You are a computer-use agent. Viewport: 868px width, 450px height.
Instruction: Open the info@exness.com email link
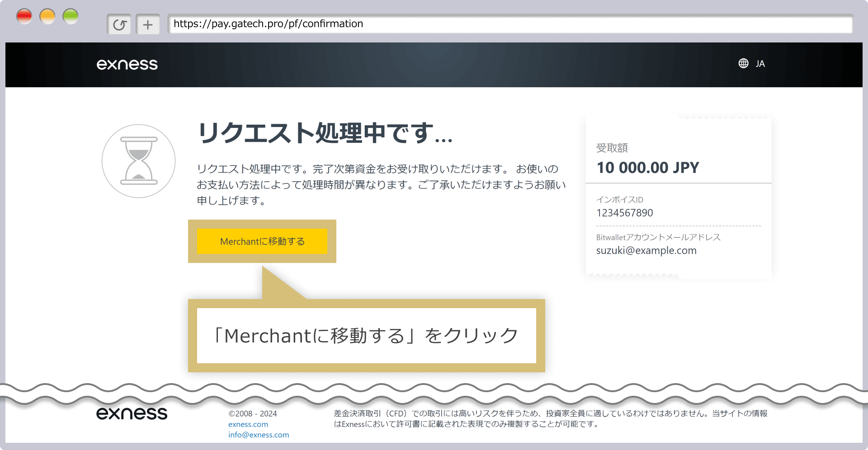click(259, 435)
